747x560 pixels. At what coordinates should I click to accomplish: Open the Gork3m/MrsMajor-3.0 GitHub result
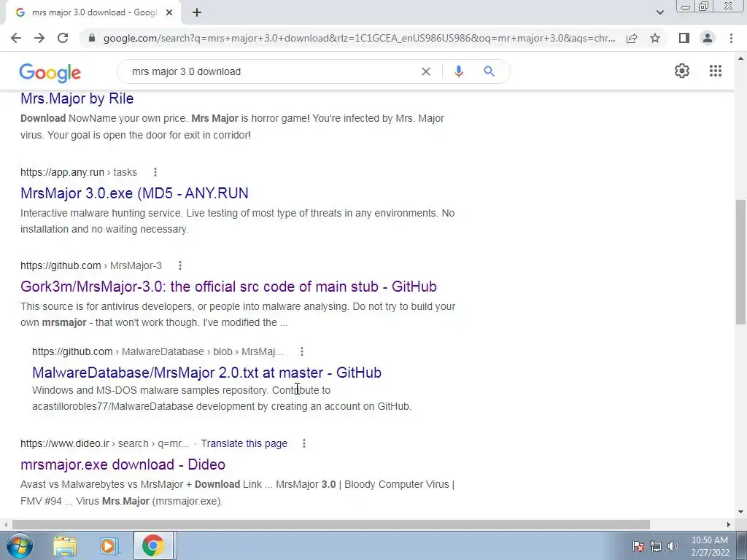pyautogui.click(x=228, y=286)
